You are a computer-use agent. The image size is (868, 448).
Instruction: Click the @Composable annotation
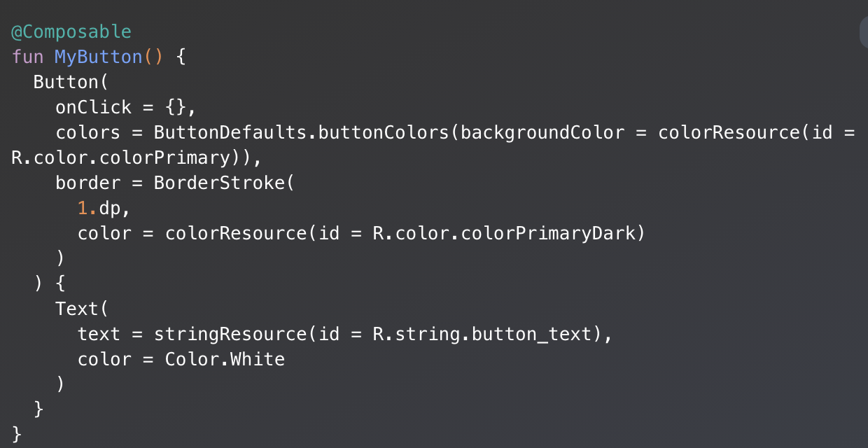(x=71, y=31)
